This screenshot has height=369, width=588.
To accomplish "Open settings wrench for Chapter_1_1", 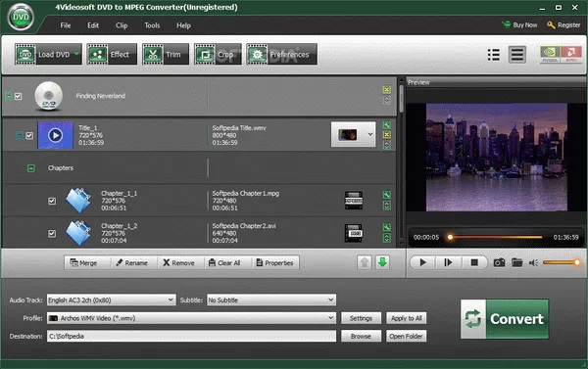I will 387,195.
